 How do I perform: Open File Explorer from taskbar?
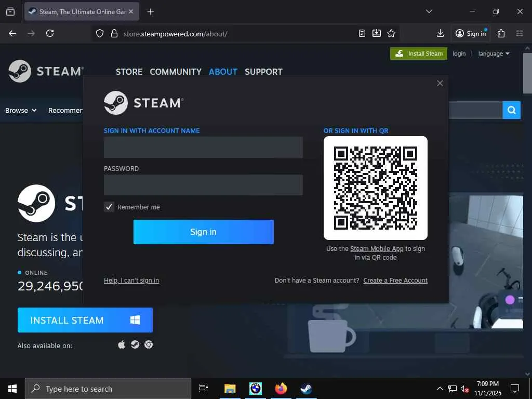tap(230, 389)
